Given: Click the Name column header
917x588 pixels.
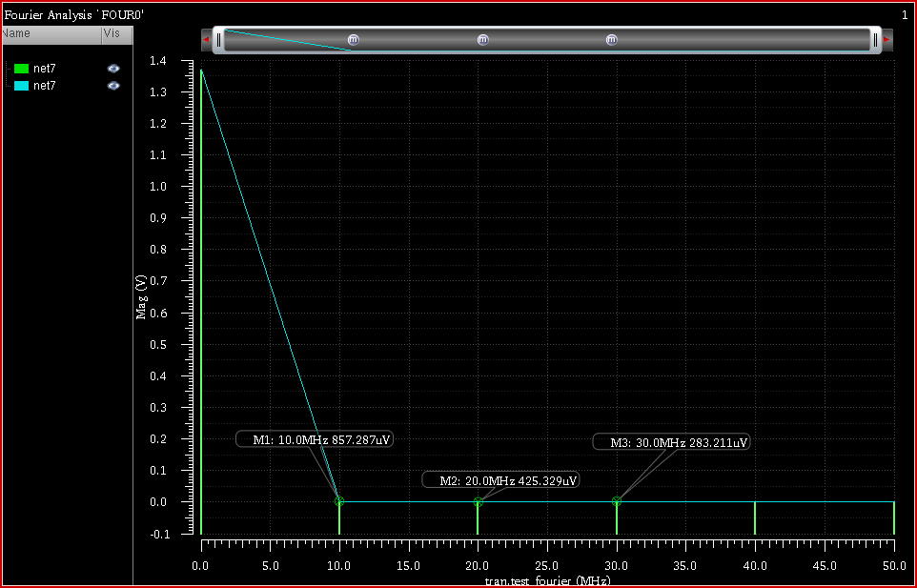Looking at the screenshot, I should coord(51,34).
